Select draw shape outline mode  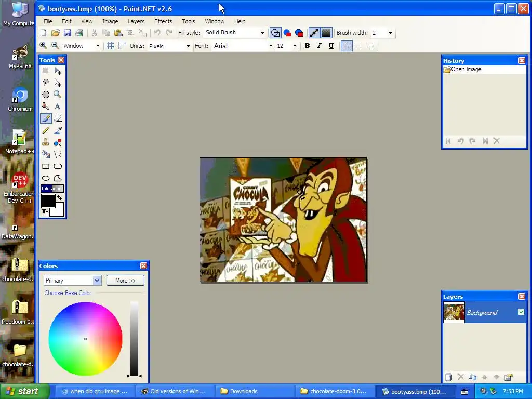(x=275, y=33)
